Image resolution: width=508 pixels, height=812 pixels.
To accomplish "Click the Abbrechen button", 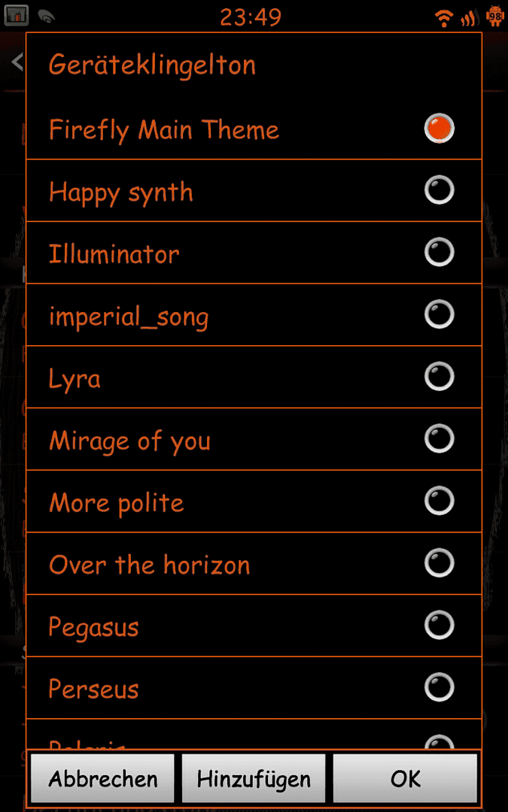I will click(102, 778).
